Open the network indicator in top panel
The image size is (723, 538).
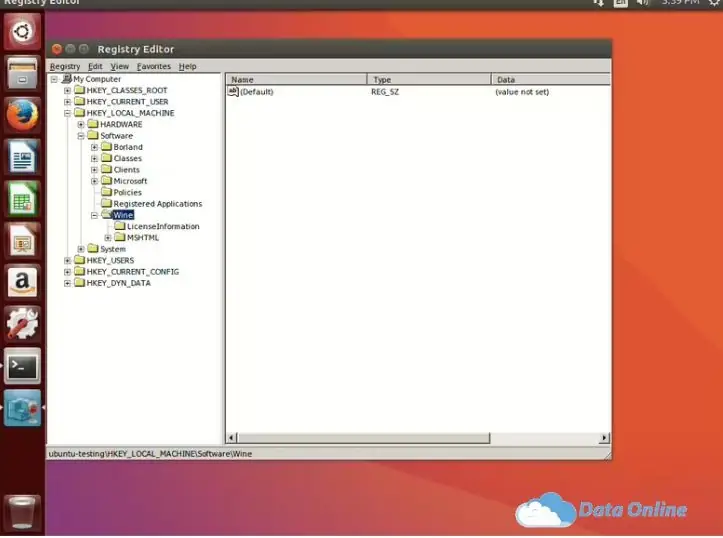click(599, 3)
